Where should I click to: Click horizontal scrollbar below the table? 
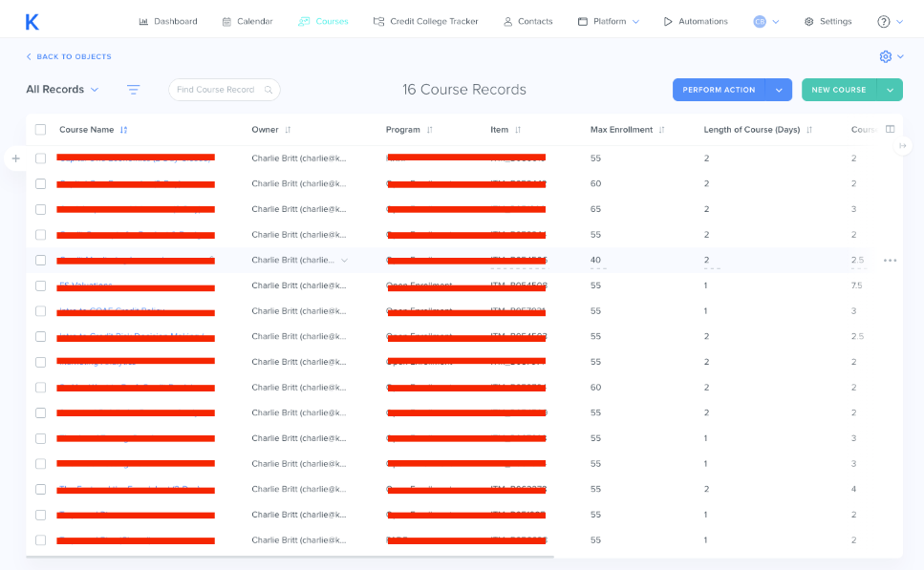tap(290, 556)
